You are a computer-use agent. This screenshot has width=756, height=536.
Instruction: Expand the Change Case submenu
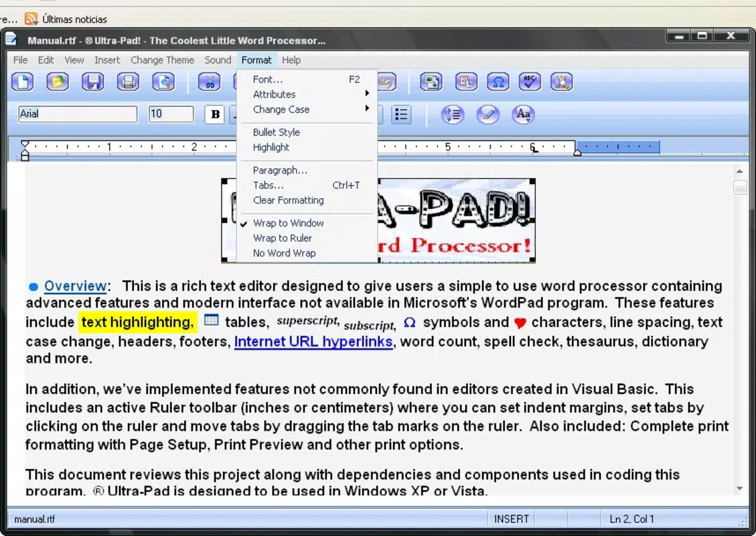[x=307, y=109]
